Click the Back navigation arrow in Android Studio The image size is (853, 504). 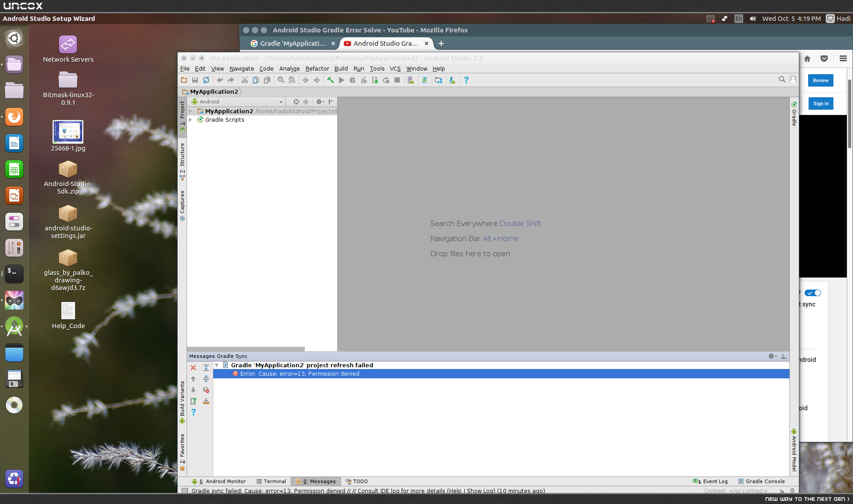point(306,80)
